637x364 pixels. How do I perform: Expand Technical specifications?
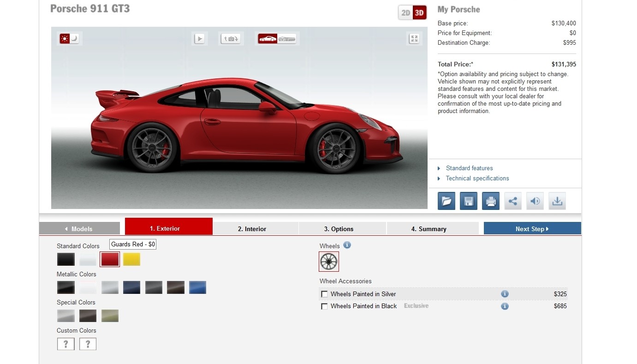pyautogui.click(x=477, y=179)
